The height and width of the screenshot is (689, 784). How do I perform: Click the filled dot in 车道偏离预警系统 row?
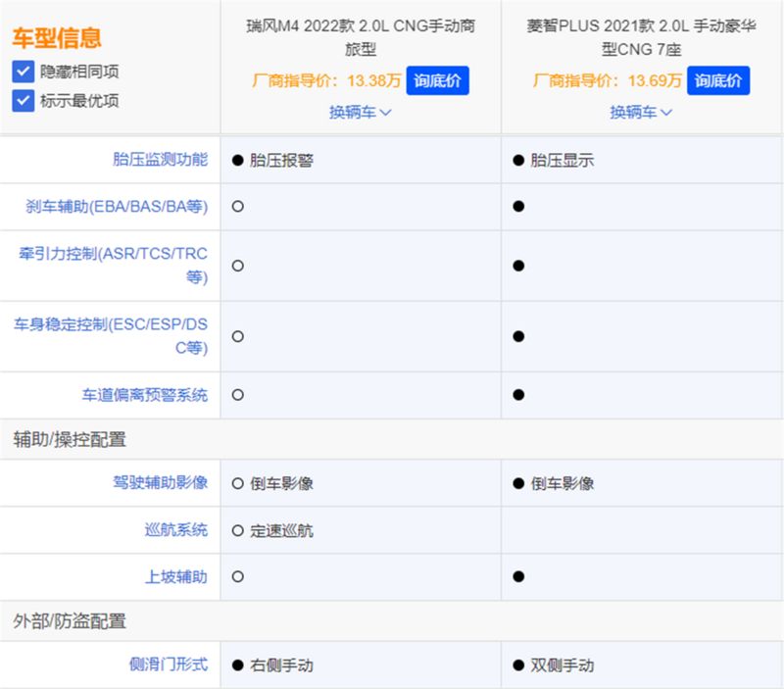click(518, 395)
